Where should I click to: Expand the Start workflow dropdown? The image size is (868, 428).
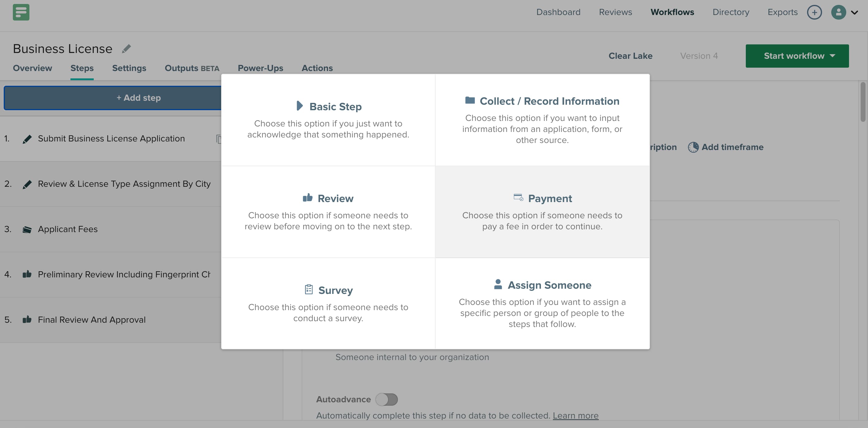[x=832, y=56]
